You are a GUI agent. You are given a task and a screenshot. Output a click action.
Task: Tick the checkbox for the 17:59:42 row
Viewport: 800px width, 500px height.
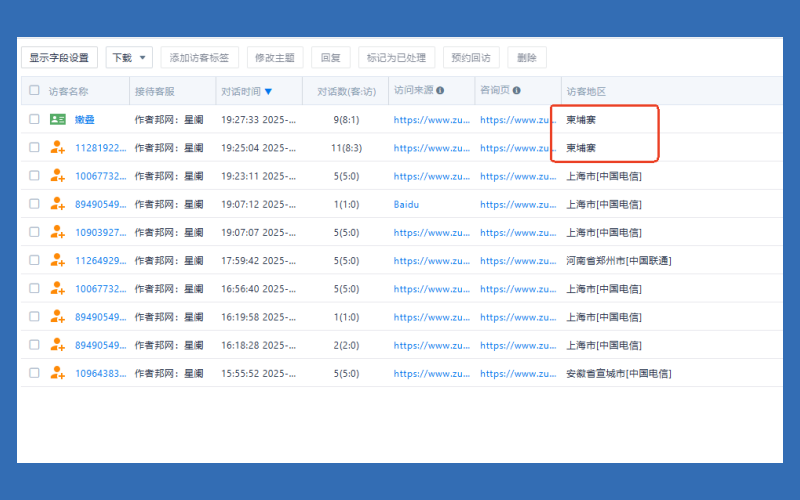coord(34,260)
